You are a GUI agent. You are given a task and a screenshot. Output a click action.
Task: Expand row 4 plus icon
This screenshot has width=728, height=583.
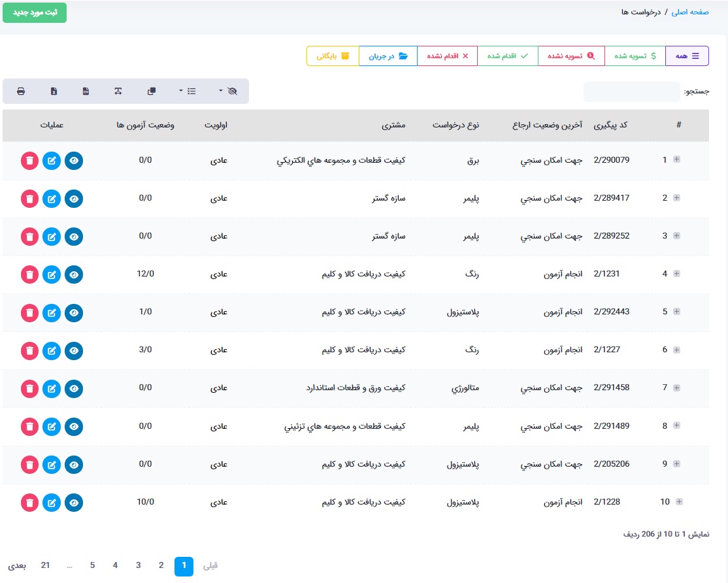(x=677, y=274)
